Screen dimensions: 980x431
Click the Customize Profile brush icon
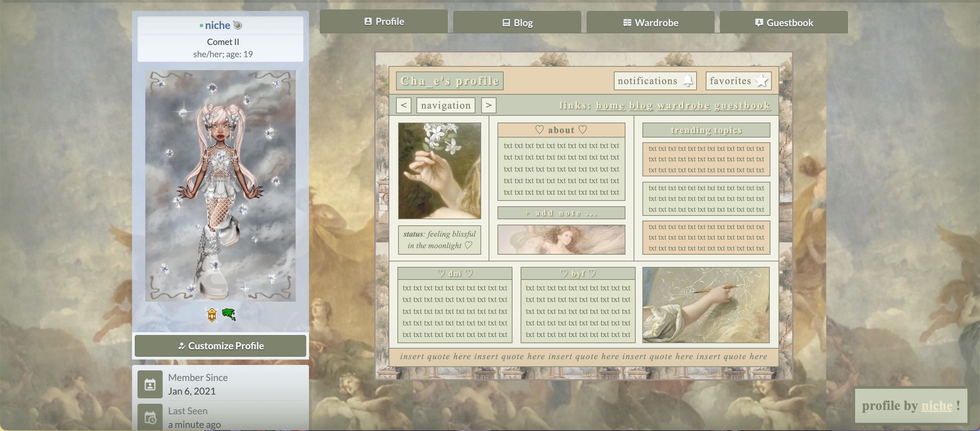181,346
